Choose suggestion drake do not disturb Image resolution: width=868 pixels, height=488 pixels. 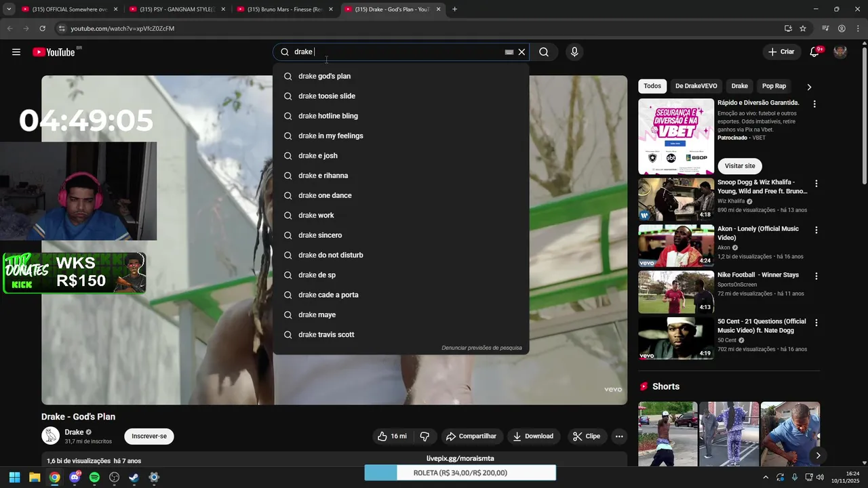click(x=401, y=255)
